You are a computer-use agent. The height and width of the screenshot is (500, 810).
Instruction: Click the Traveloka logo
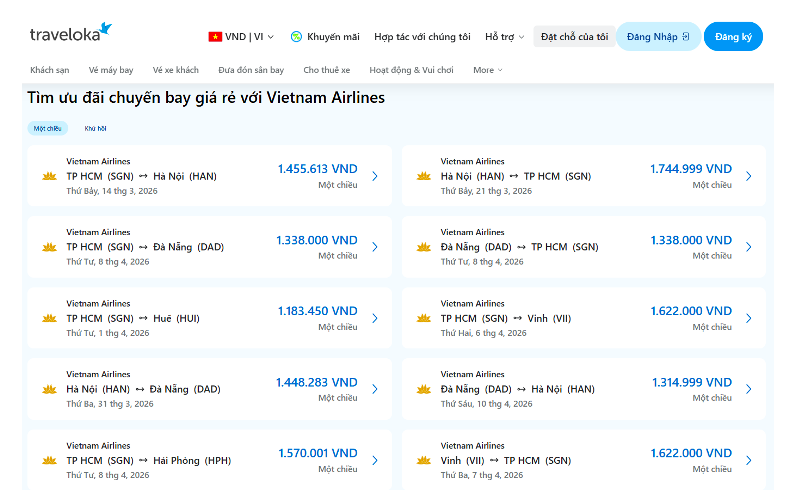71,33
